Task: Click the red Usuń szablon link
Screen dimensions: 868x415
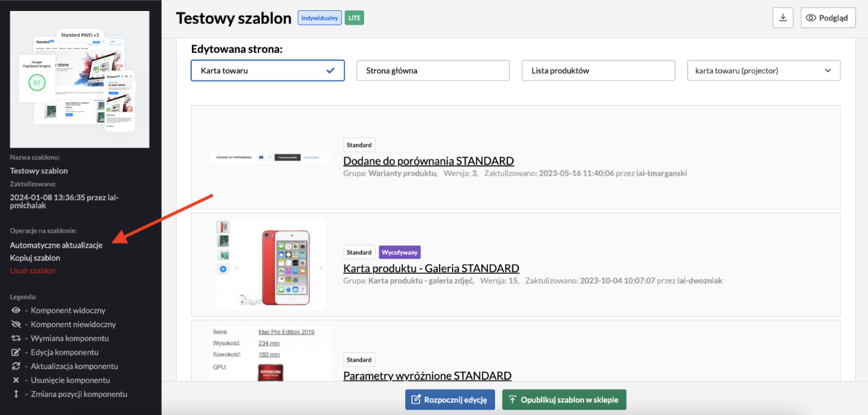Action: [x=33, y=271]
